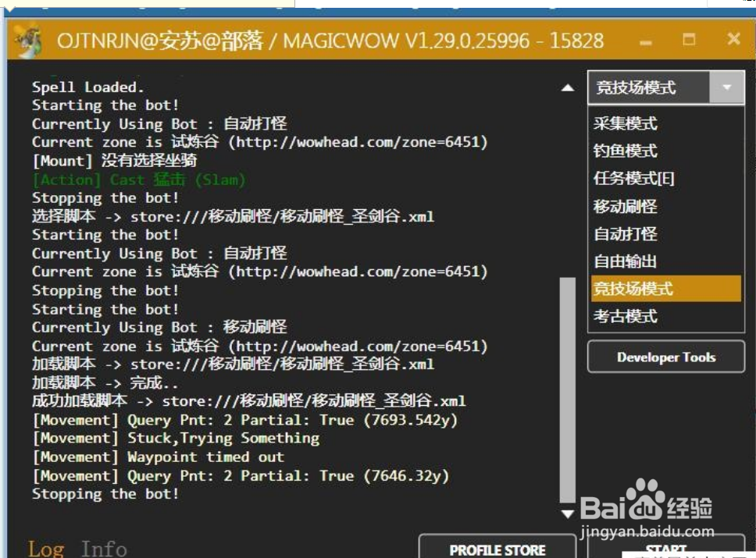Click the '[Mount] 没有选择坐骑' log line

[x=114, y=161]
